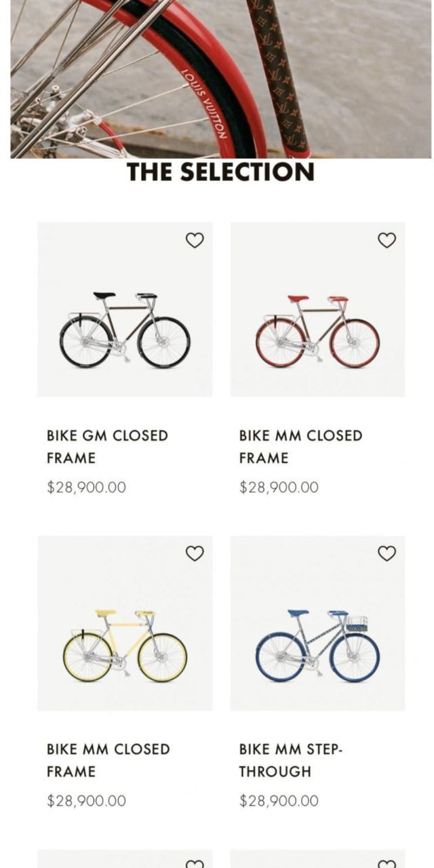
Task: Toggle heart on card beneath the yellow bike
Action: coord(195,863)
